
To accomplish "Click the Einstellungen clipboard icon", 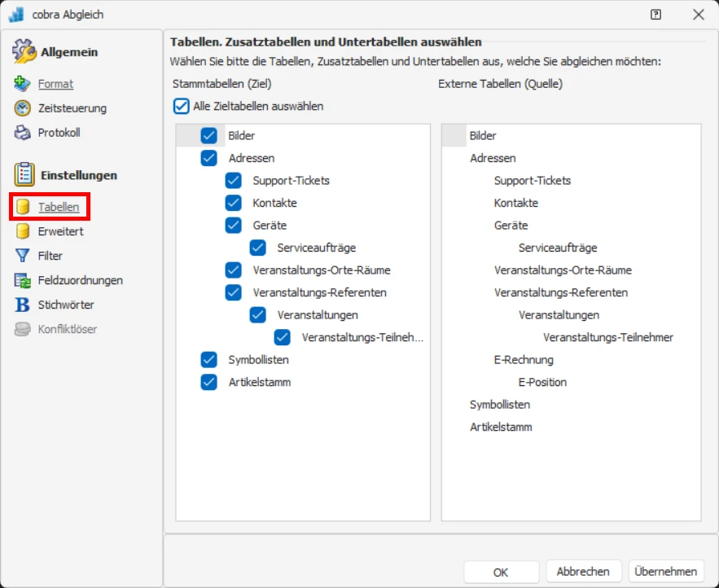I will [x=24, y=175].
